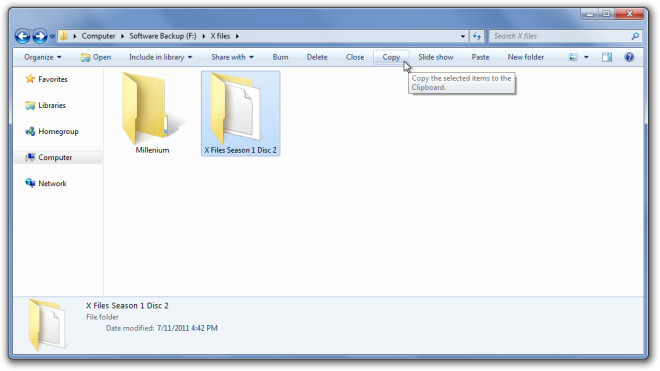Click the Date modified value 7/11/2011 4:42 PM
Image resolution: width=660 pixels, height=371 pixels.
pyautogui.click(x=187, y=328)
